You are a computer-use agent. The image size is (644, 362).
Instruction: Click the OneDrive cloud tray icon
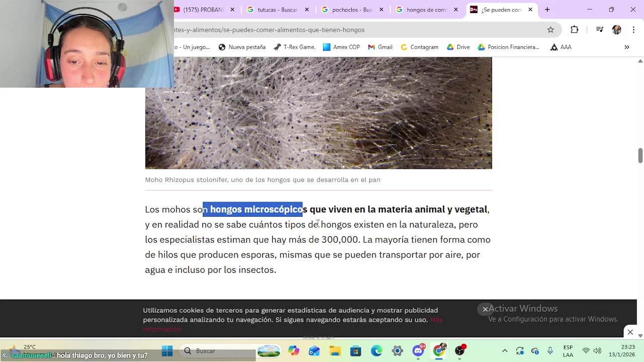(x=535, y=350)
